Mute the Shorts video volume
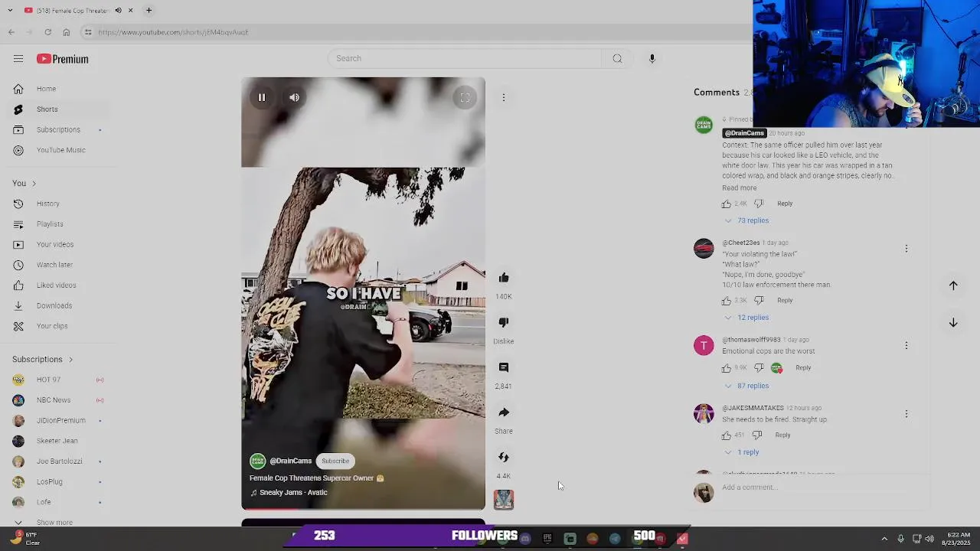The height and width of the screenshot is (551, 980). [x=294, y=97]
